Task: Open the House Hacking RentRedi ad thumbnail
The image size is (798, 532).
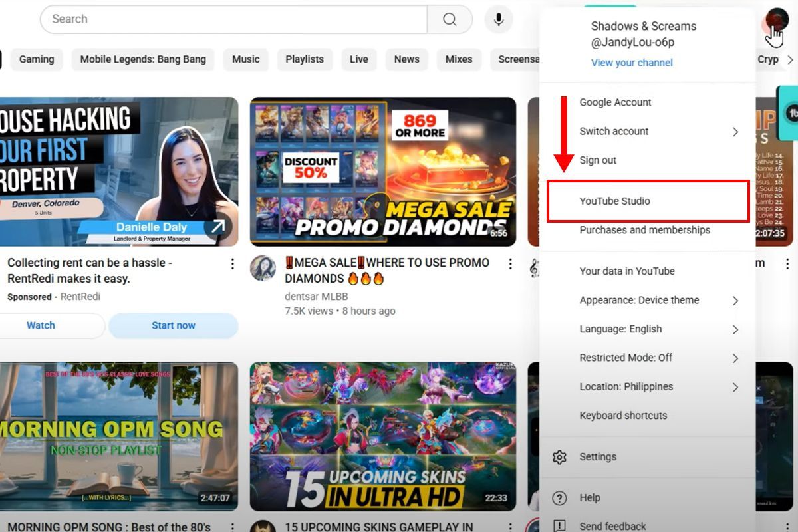Action: [119, 172]
